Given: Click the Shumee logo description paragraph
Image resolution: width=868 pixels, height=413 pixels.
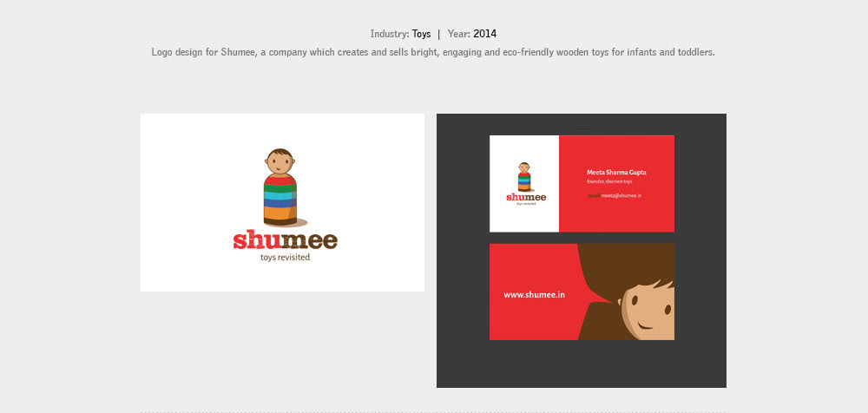Looking at the screenshot, I should click(432, 52).
